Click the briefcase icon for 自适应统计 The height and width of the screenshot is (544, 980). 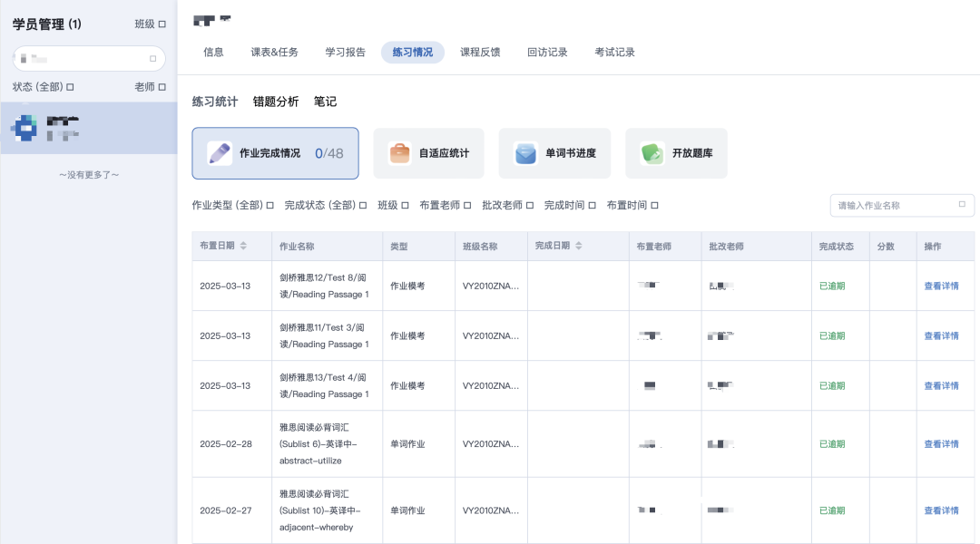tap(399, 153)
